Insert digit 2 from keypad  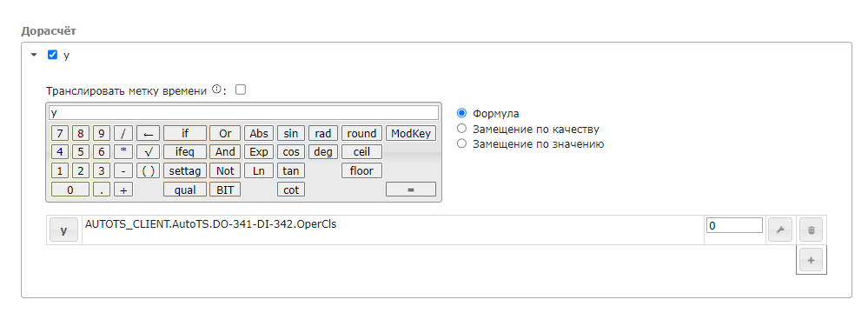[x=80, y=170]
